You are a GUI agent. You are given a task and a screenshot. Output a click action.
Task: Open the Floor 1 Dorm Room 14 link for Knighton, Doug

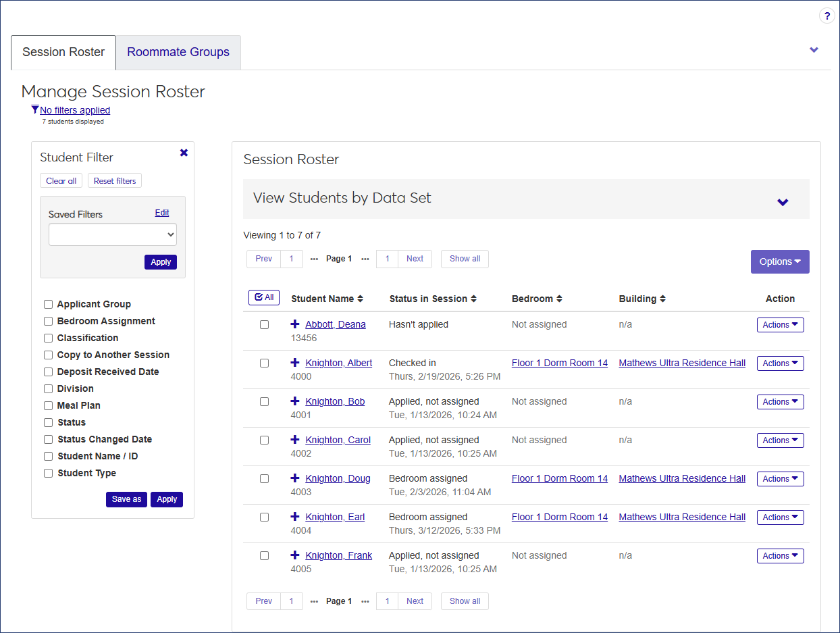(560, 478)
